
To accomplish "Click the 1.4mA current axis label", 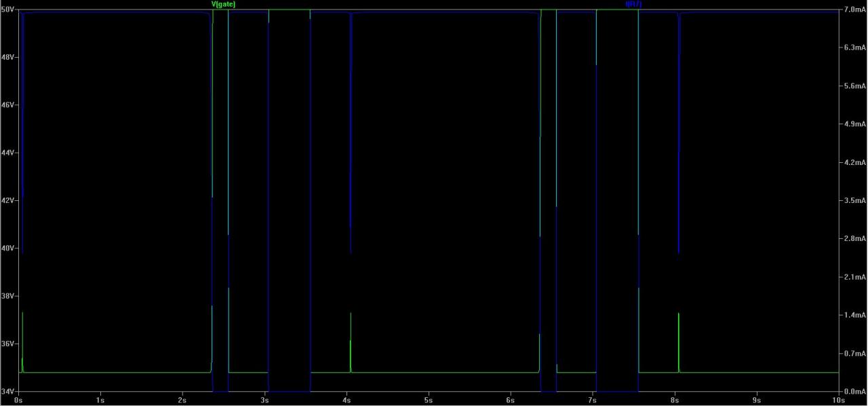I will coord(855,315).
